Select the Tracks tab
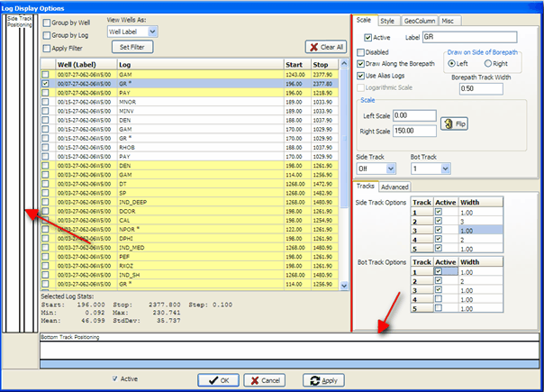544x392 pixels. [x=366, y=187]
